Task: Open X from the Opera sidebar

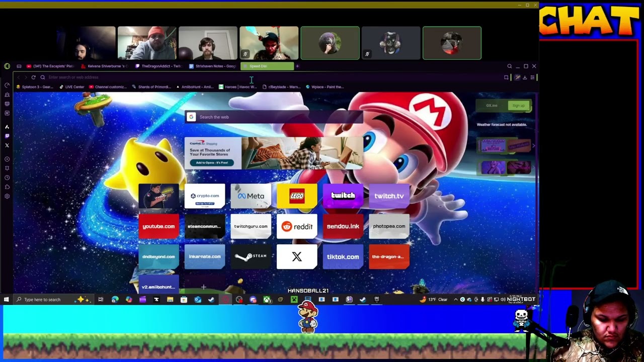Action: point(7,145)
